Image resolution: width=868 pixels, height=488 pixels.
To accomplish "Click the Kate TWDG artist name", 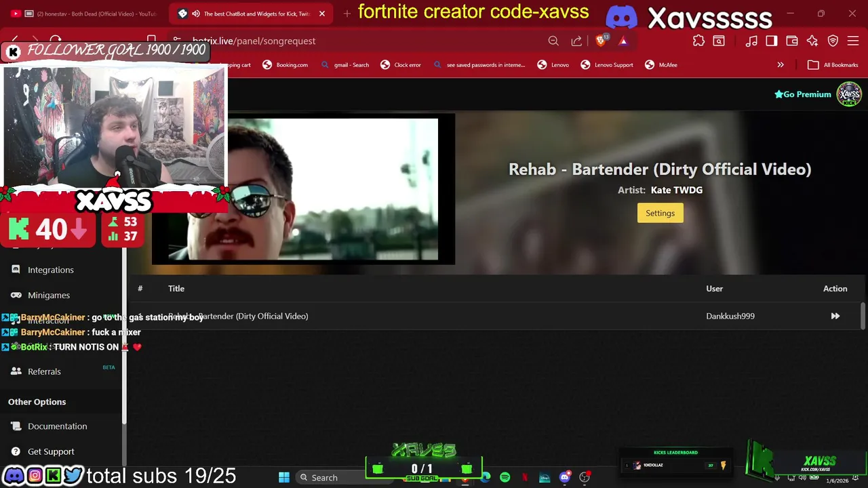I will [x=677, y=190].
